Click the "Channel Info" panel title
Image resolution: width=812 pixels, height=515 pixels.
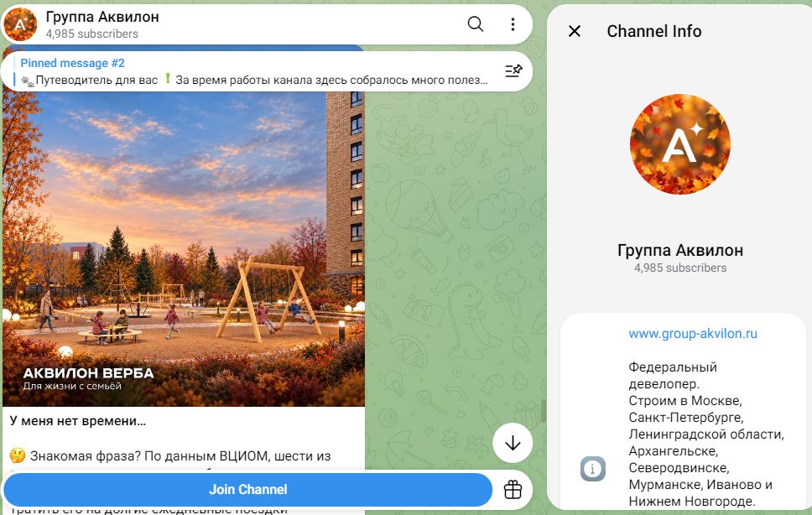(x=654, y=31)
